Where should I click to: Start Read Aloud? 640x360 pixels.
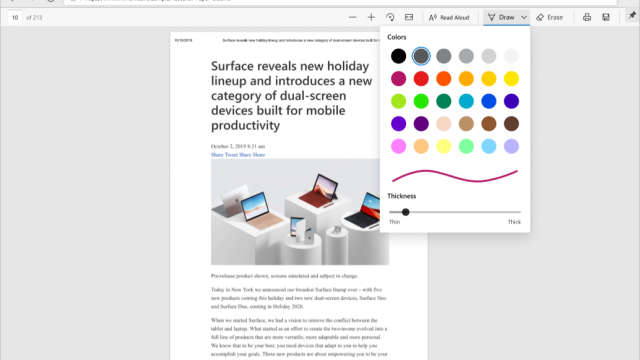tap(449, 18)
